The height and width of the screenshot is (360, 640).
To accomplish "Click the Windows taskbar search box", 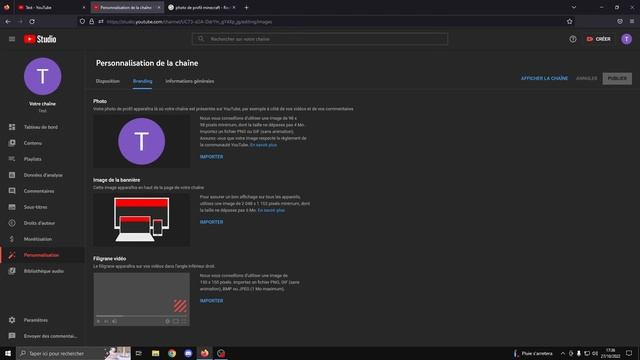I will coord(73,353).
